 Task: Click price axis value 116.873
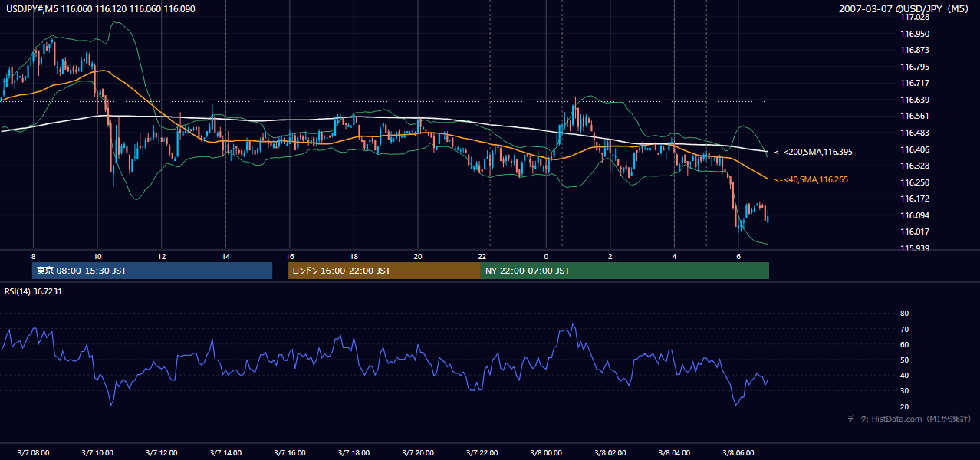915,50
